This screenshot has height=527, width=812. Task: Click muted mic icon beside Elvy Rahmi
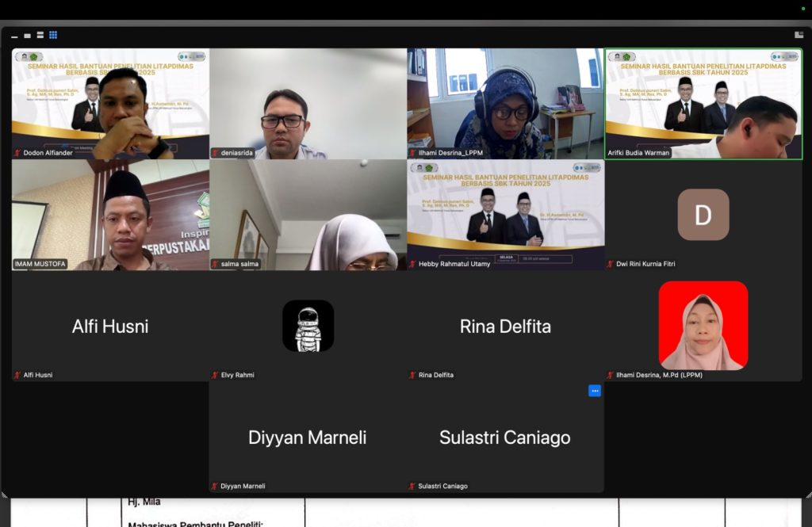[x=215, y=375]
